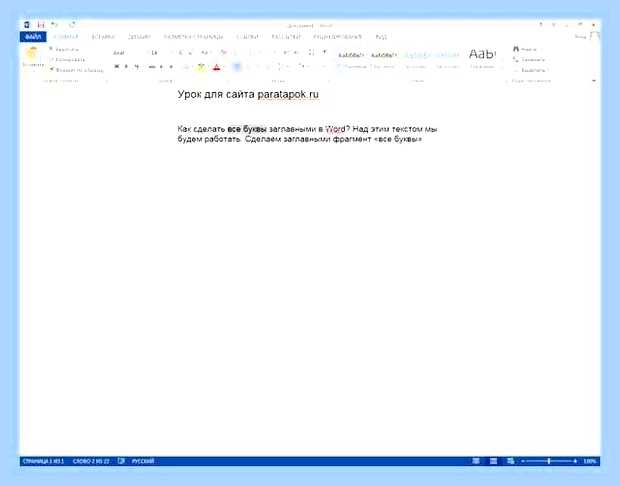Click the Save icon in quick access toolbar
The image size is (620, 486).
point(41,25)
